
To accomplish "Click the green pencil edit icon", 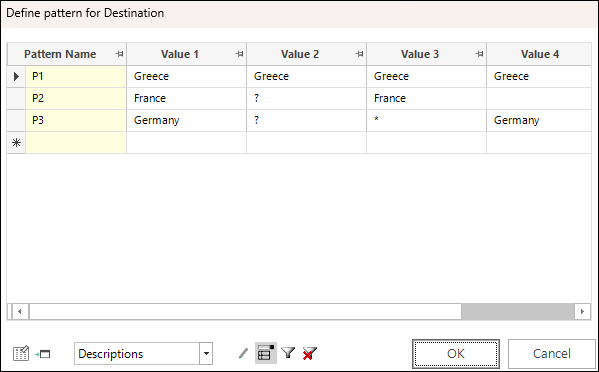I will (x=243, y=353).
